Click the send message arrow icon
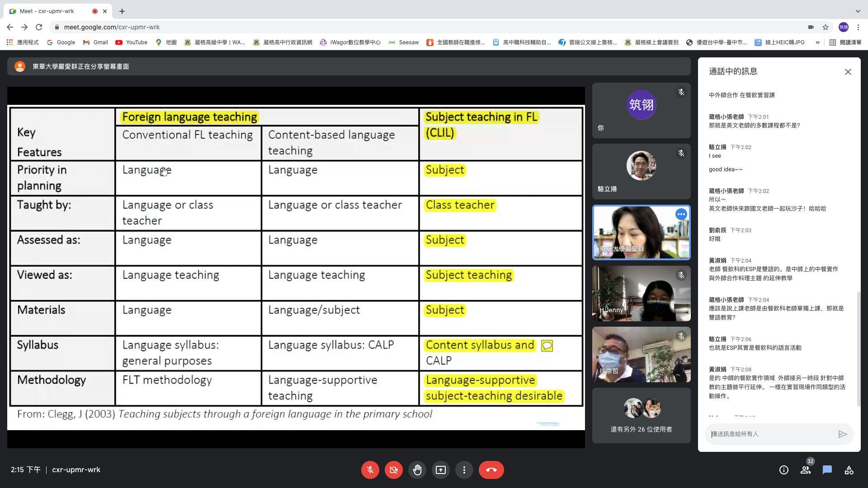 [x=842, y=434]
